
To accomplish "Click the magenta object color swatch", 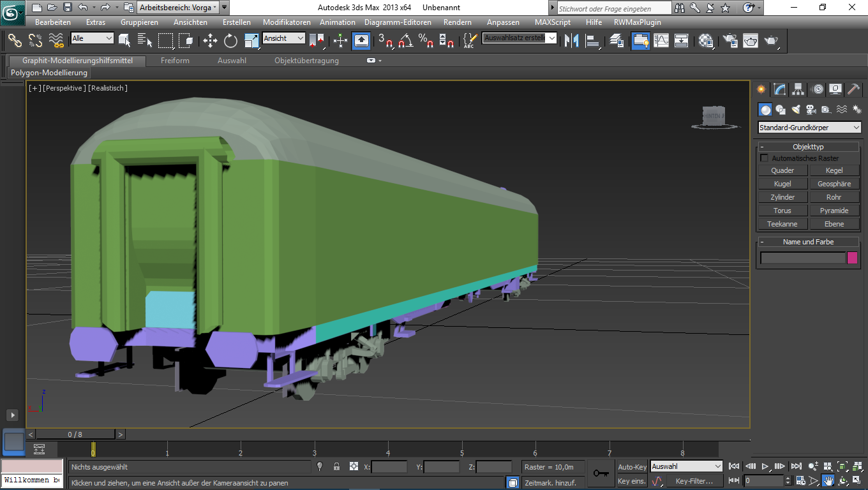I will [x=852, y=258].
